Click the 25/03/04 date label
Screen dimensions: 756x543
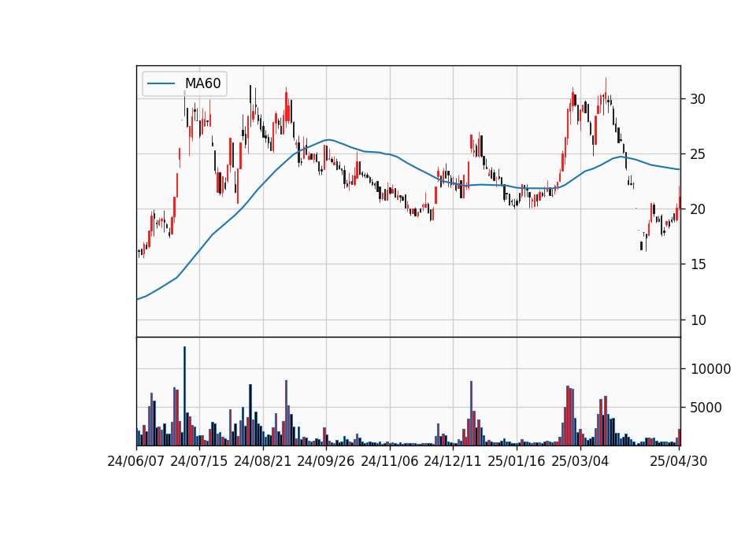[x=580, y=461]
